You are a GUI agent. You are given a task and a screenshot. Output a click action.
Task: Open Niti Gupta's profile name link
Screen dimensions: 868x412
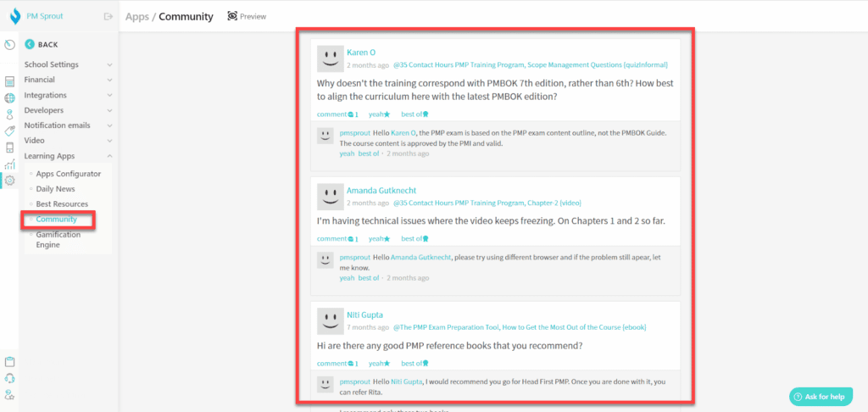point(364,315)
